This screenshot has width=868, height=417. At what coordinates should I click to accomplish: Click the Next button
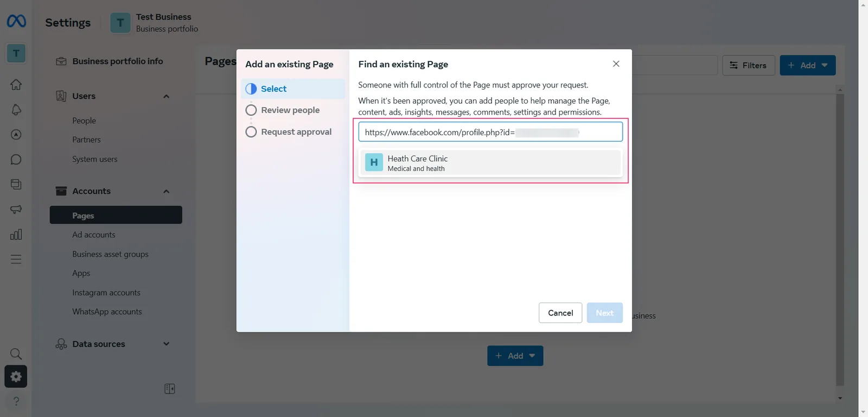click(605, 313)
